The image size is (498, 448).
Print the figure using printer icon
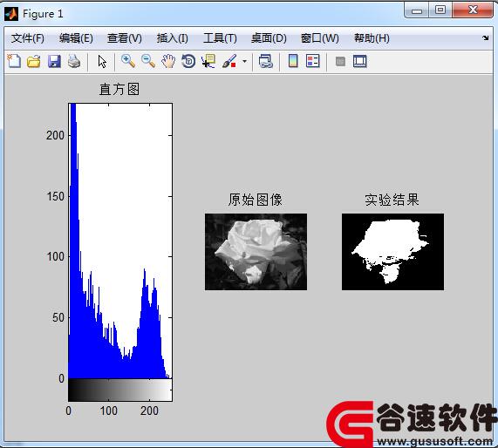click(x=74, y=61)
